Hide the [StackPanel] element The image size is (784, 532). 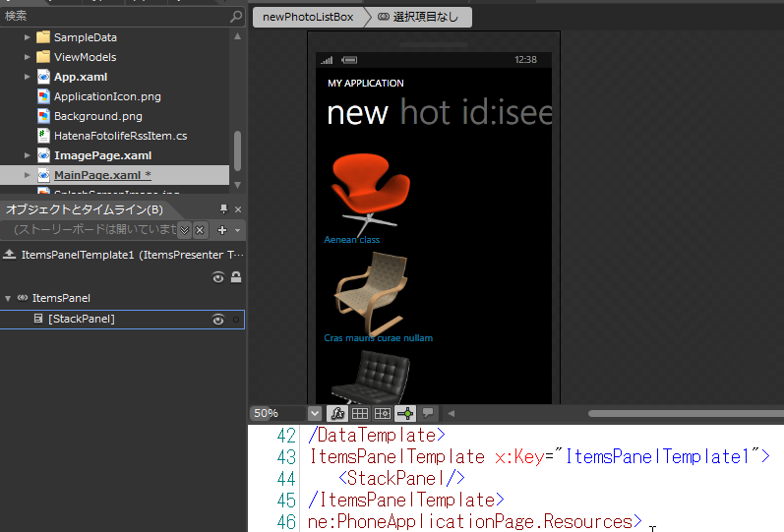point(218,320)
